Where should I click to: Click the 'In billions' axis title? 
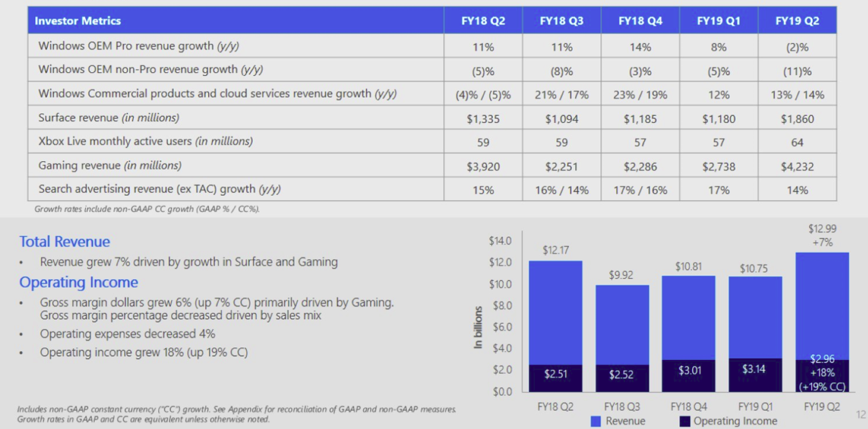click(x=479, y=327)
